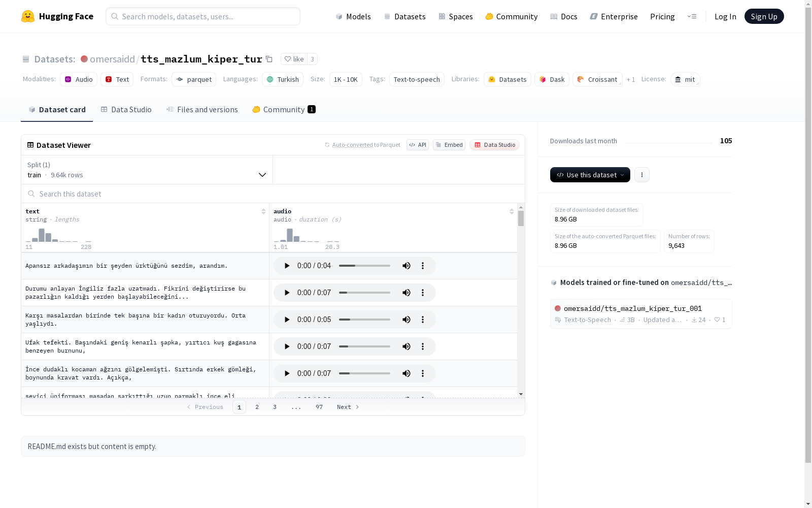The height and width of the screenshot is (508, 812).
Task: Switch to the Data Studio tab
Action: coord(126,110)
